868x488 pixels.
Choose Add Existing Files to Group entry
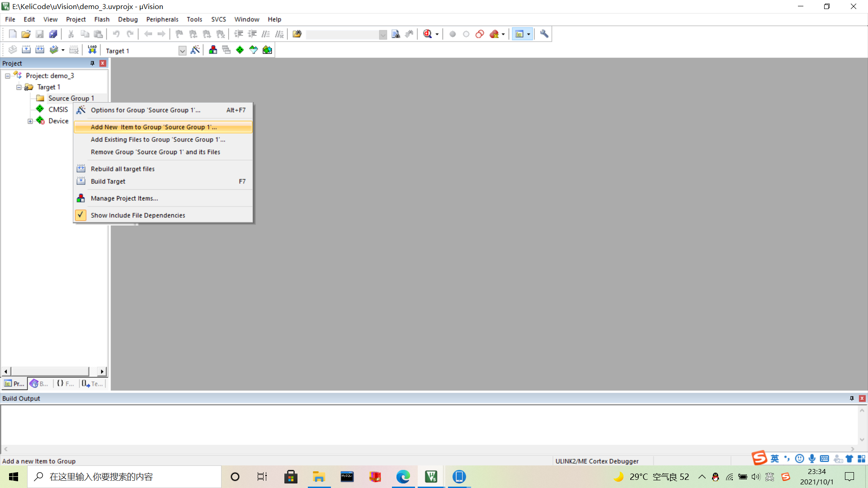point(163,140)
